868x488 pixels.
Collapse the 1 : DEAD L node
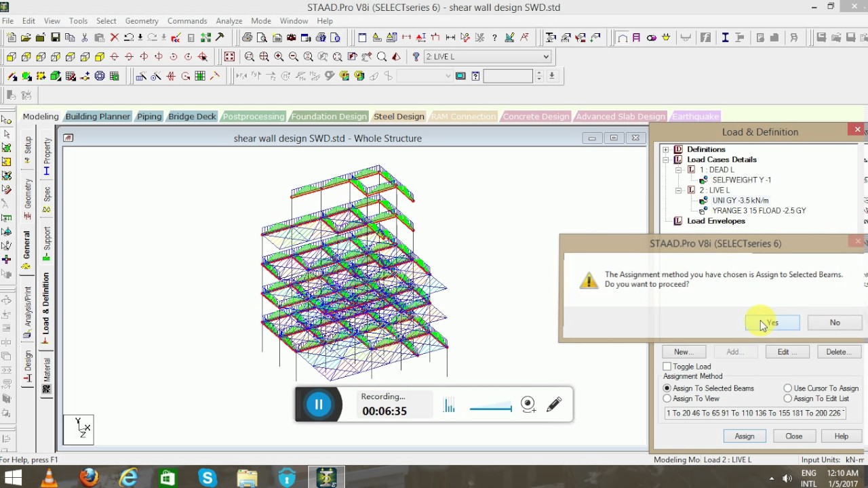pos(679,170)
